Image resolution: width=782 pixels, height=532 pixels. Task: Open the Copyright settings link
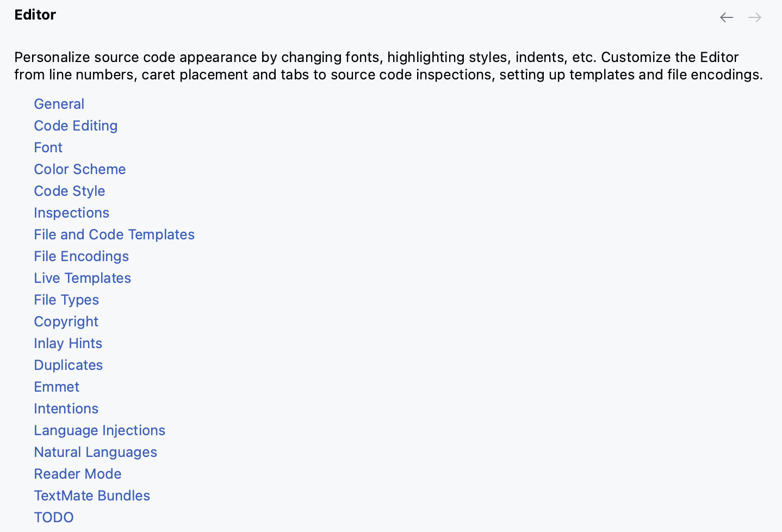[x=66, y=321]
